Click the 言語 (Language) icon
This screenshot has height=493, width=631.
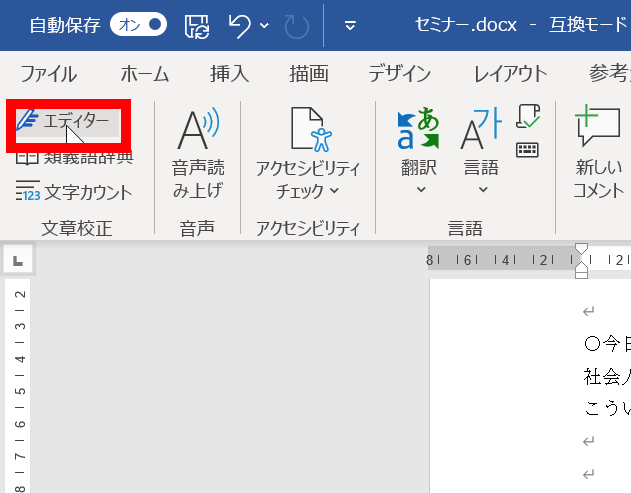tap(481, 129)
